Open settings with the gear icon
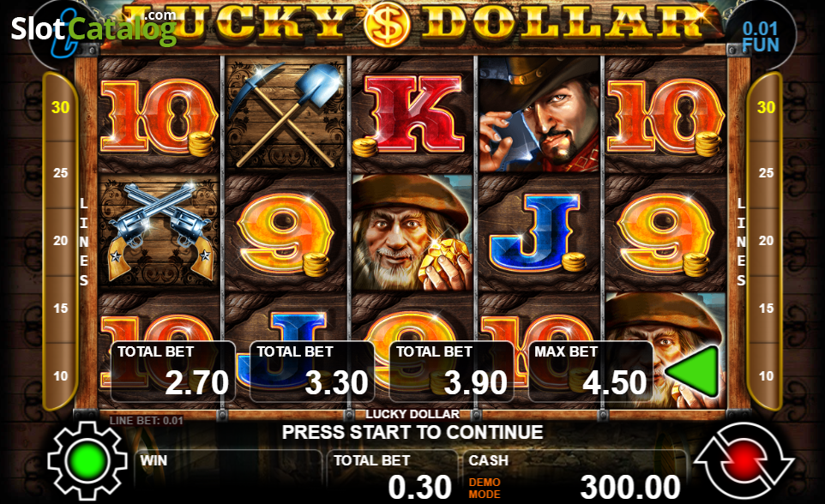Image resolution: width=825 pixels, height=504 pixels. pos(87,460)
